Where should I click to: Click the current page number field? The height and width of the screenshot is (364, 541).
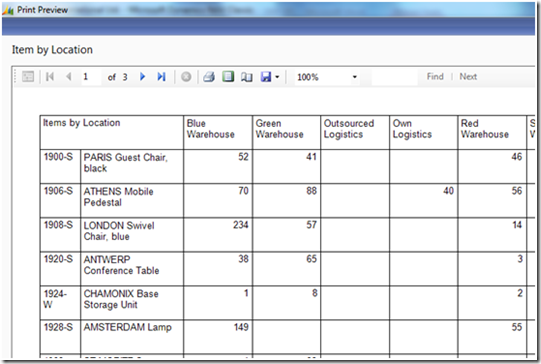pos(91,77)
